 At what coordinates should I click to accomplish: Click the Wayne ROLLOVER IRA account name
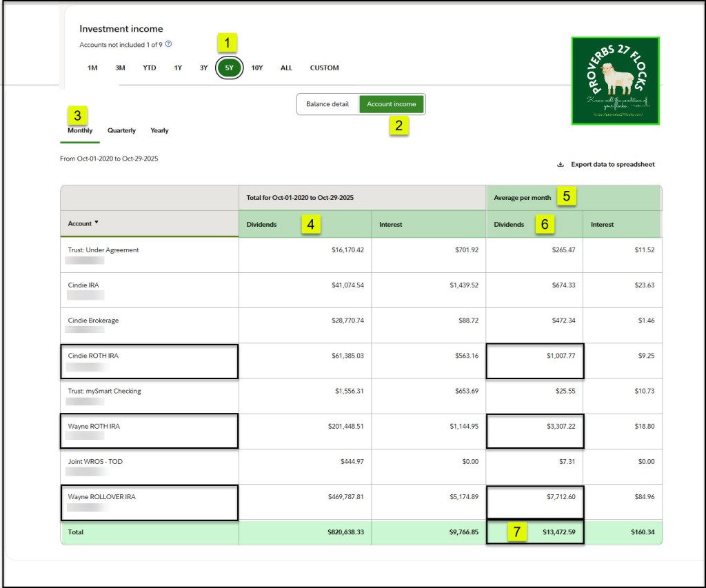[x=101, y=496]
